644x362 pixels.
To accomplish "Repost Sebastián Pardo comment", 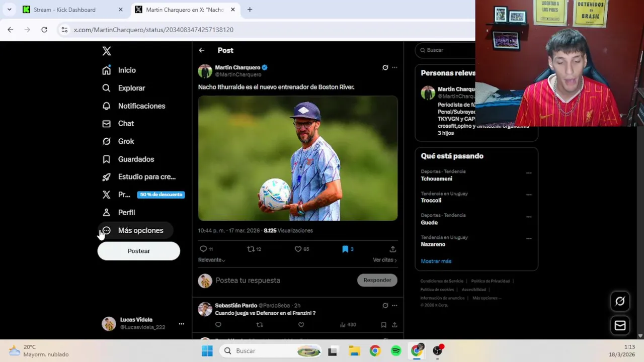I will (260, 325).
